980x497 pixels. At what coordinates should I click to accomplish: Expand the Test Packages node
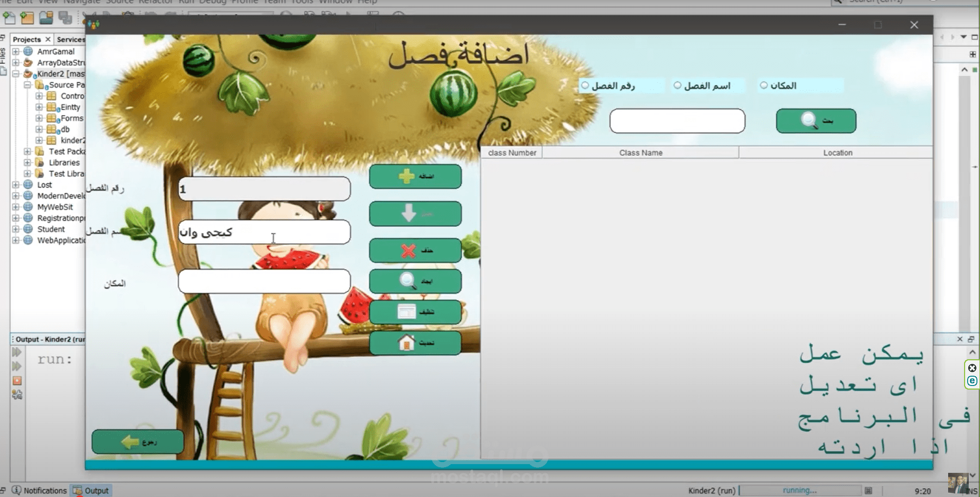[x=28, y=152]
